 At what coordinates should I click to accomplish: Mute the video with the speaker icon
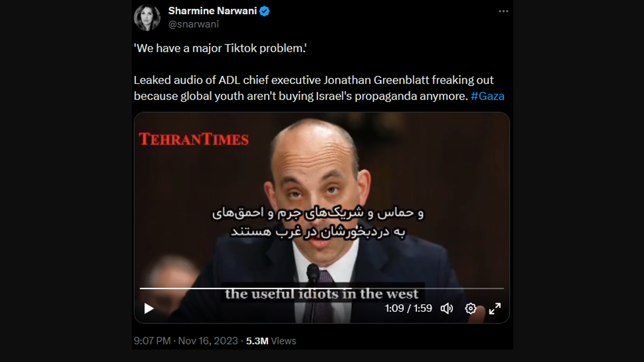[447, 308]
